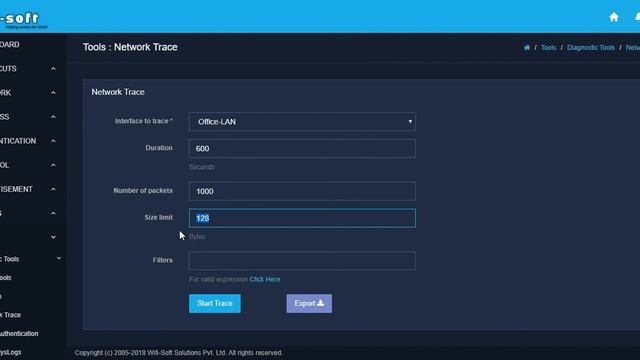The image size is (640, 360).
Task: Open the Dashboard sidebar item
Action: (x=10, y=44)
